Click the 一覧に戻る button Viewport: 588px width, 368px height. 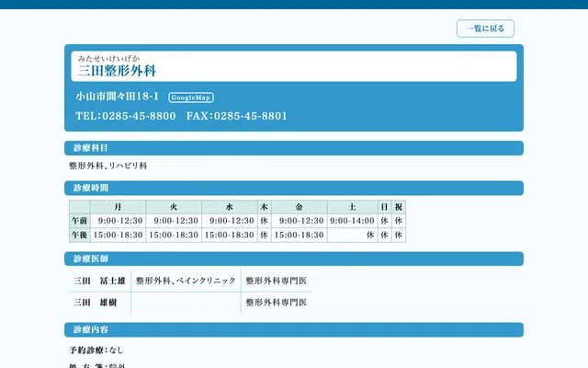click(x=485, y=29)
